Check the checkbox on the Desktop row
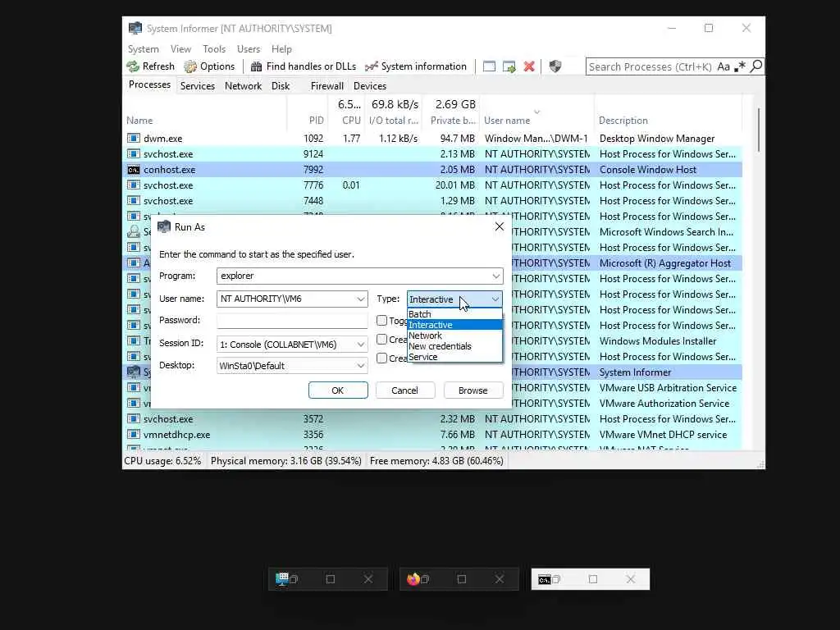This screenshot has height=630, width=840. pos(382,358)
